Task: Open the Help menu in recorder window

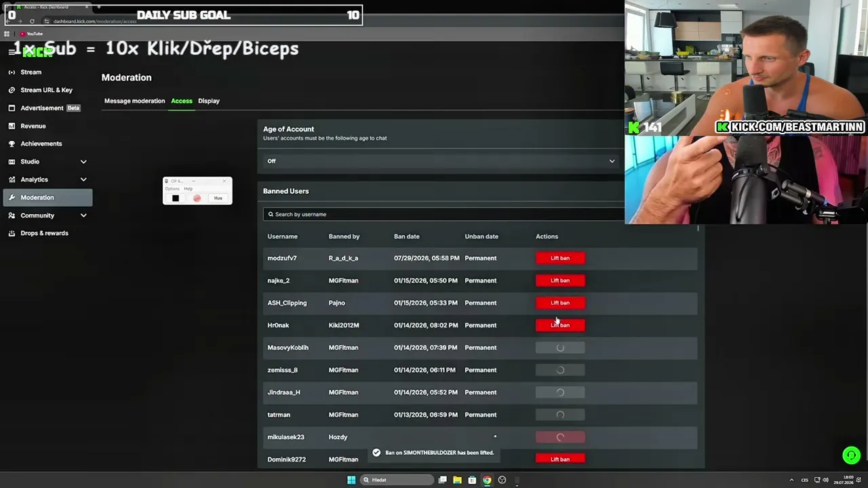Action: click(x=188, y=188)
